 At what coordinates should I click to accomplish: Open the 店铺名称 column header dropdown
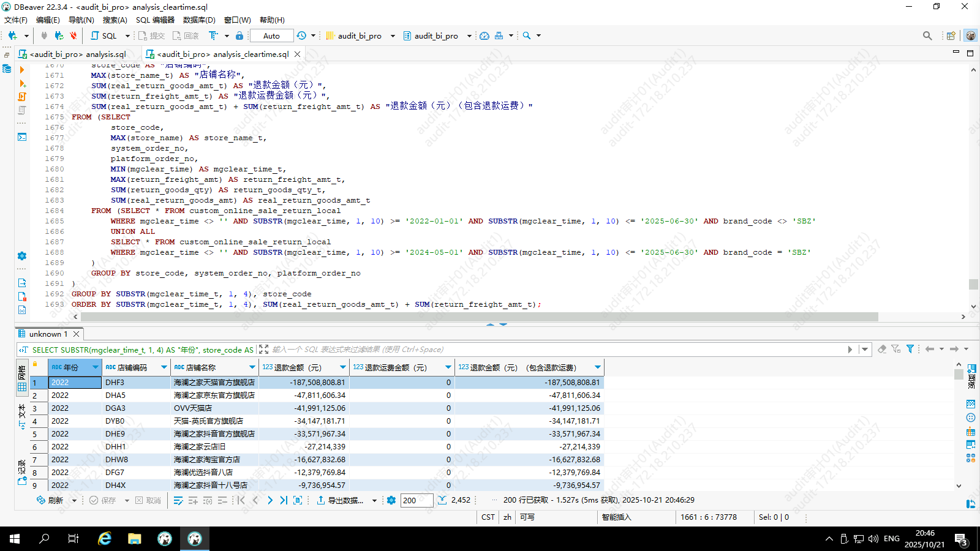252,367
